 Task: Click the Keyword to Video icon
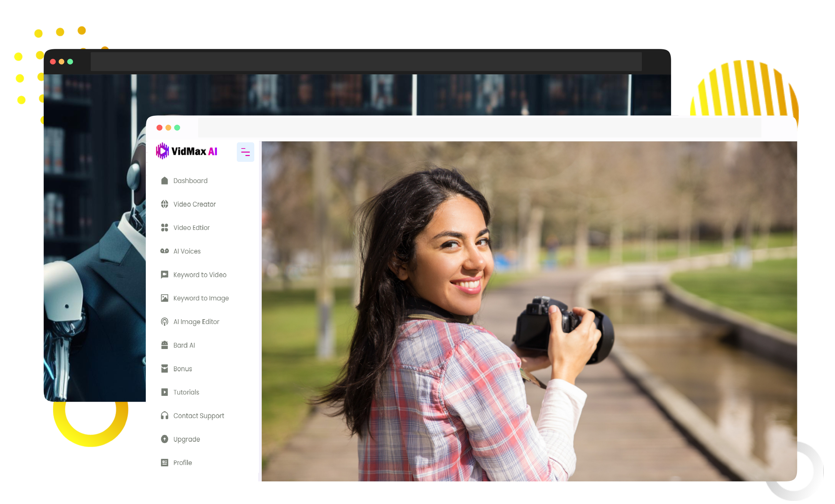point(164,274)
